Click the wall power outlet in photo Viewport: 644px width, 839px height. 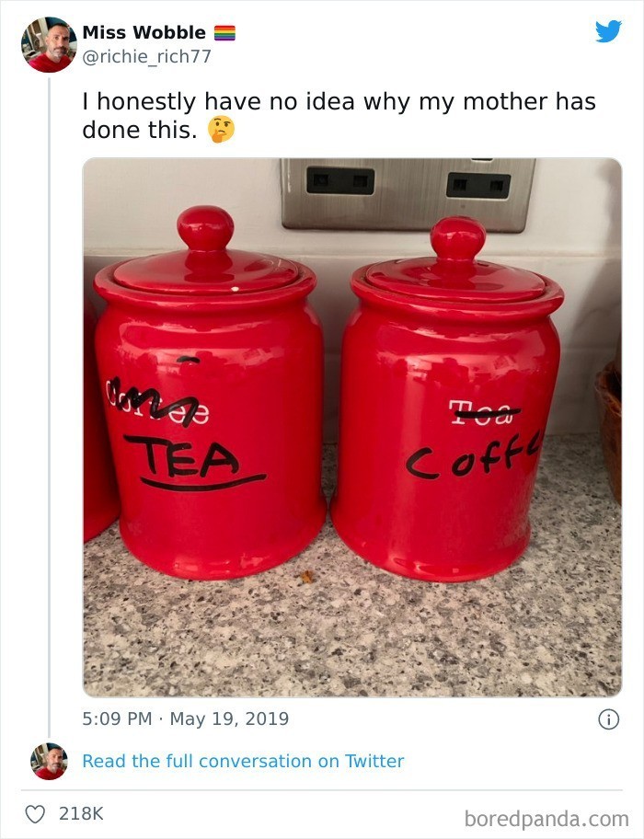[408, 194]
